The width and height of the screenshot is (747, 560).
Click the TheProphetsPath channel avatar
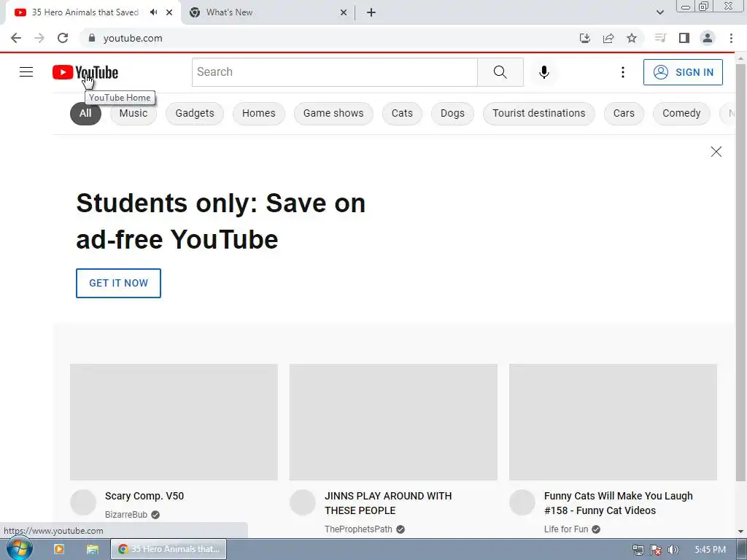[x=303, y=502]
